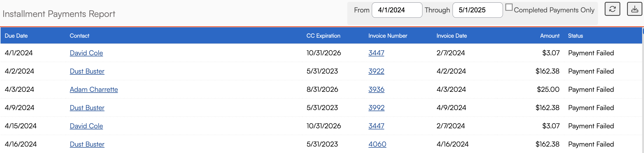The image size is (644, 153).
Task: Sort by CC Expiration column header
Action: [323, 36]
